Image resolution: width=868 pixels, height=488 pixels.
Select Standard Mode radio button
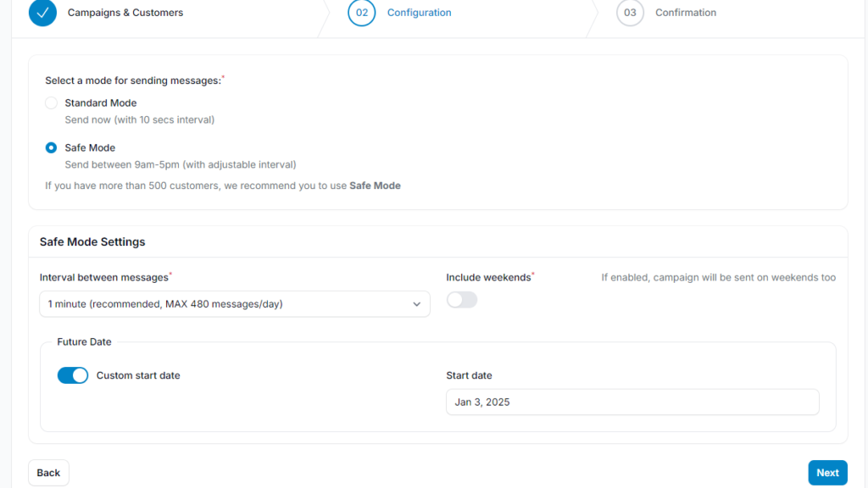click(51, 103)
